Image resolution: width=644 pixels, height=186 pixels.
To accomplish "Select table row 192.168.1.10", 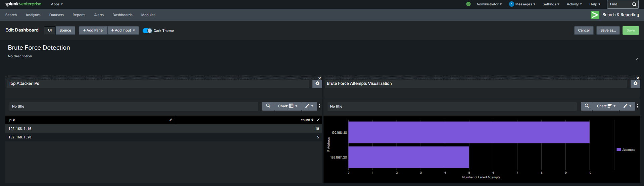I will point(164,129).
